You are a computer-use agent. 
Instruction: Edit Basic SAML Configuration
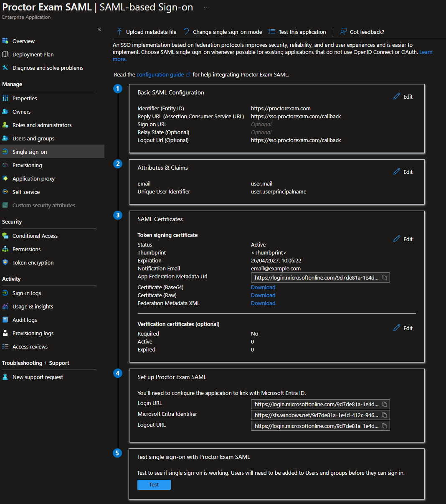403,97
